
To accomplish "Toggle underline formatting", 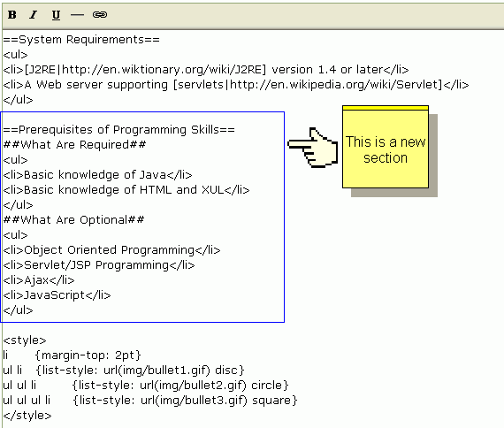I will [x=56, y=15].
